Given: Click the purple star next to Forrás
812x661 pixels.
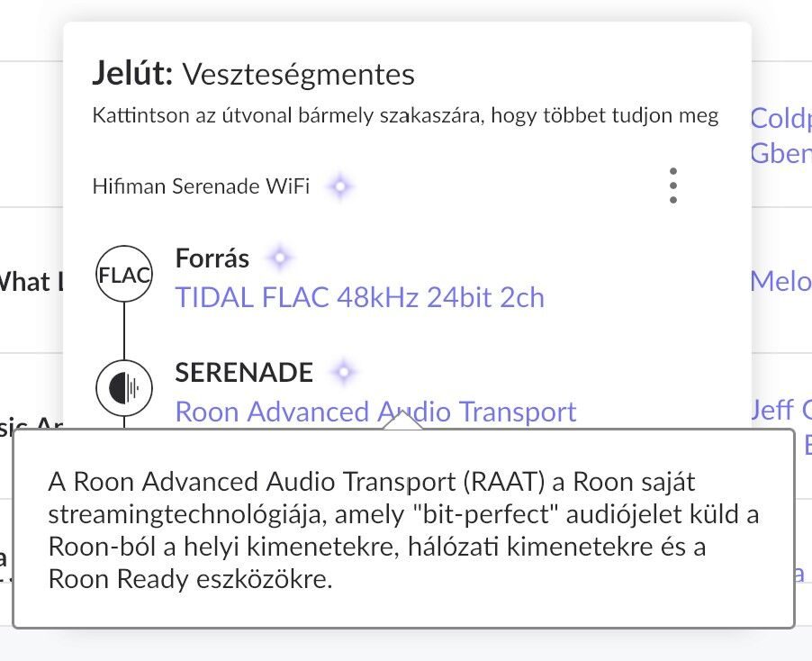Looking at the screenshot, I should [x=279, y=258].
